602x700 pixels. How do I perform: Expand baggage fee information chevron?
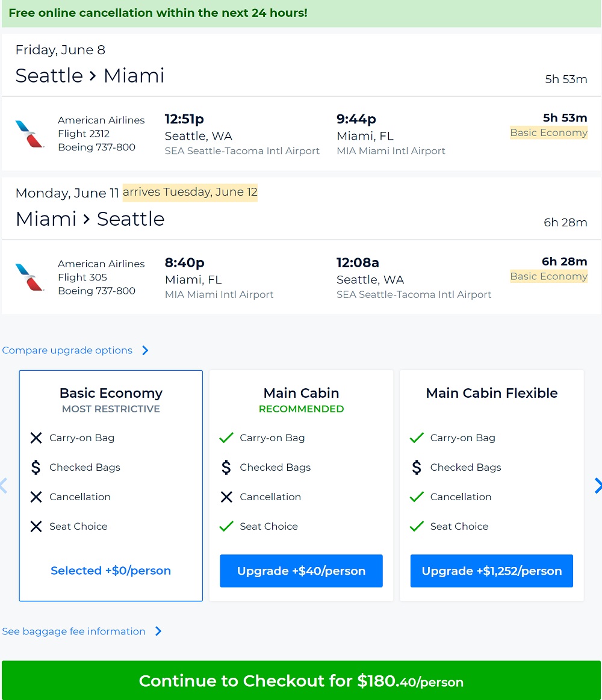pyautogui.click(x=158, y=631)
